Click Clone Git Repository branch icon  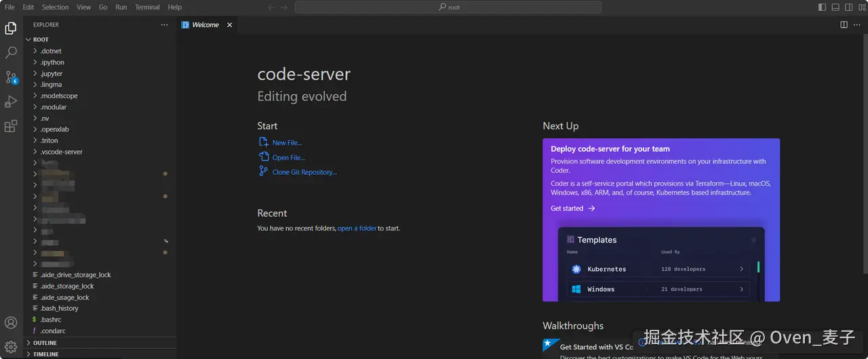click(264, 171)
